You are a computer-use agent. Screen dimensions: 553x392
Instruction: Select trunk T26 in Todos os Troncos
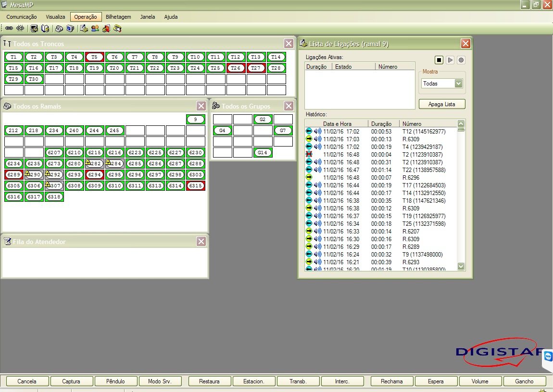(x=236, y=68)
